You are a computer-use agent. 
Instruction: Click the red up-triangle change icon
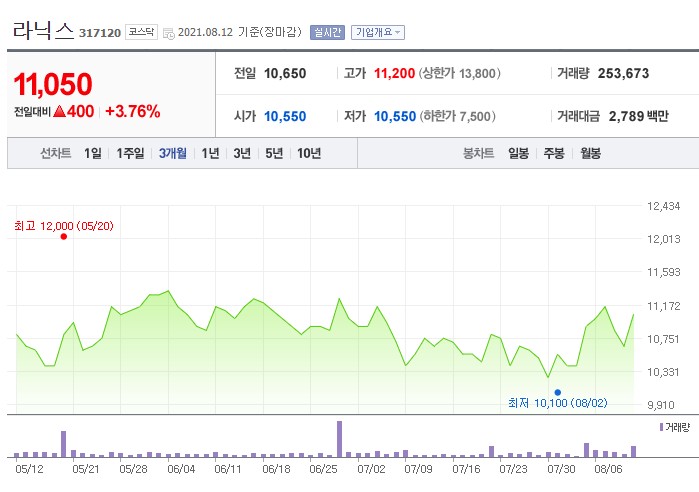pyautogui.click(x=59, y=111)
